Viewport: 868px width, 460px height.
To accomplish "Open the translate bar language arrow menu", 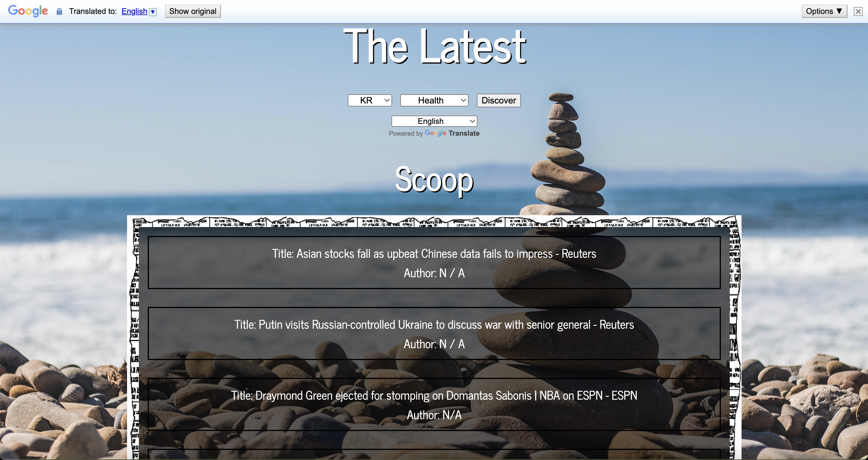I will tap(153, 12).
